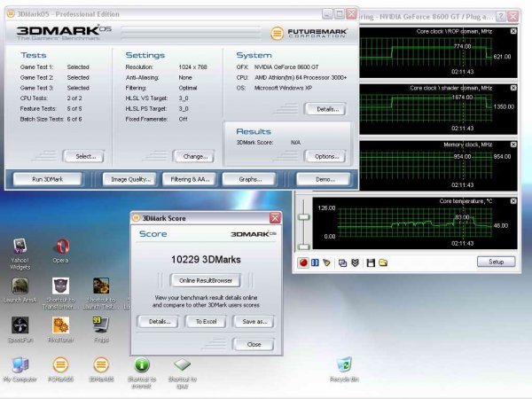Viewport: 532px width, 399px height.
Task: Click Close button in 3DMark Score dialog
Action: (254, 344)
